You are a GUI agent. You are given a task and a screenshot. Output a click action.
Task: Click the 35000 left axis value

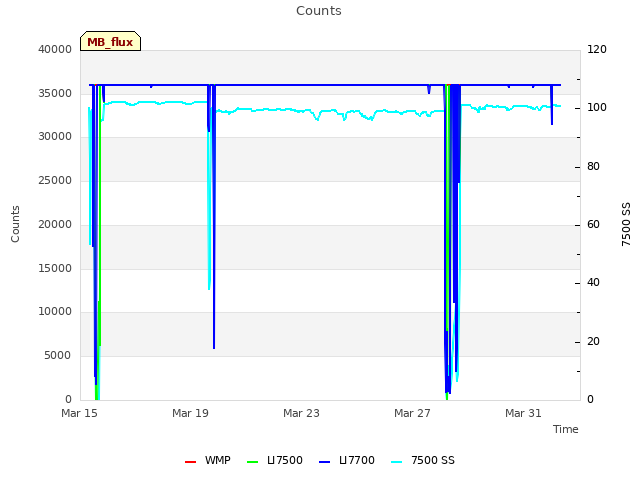[x=55, y=93]
